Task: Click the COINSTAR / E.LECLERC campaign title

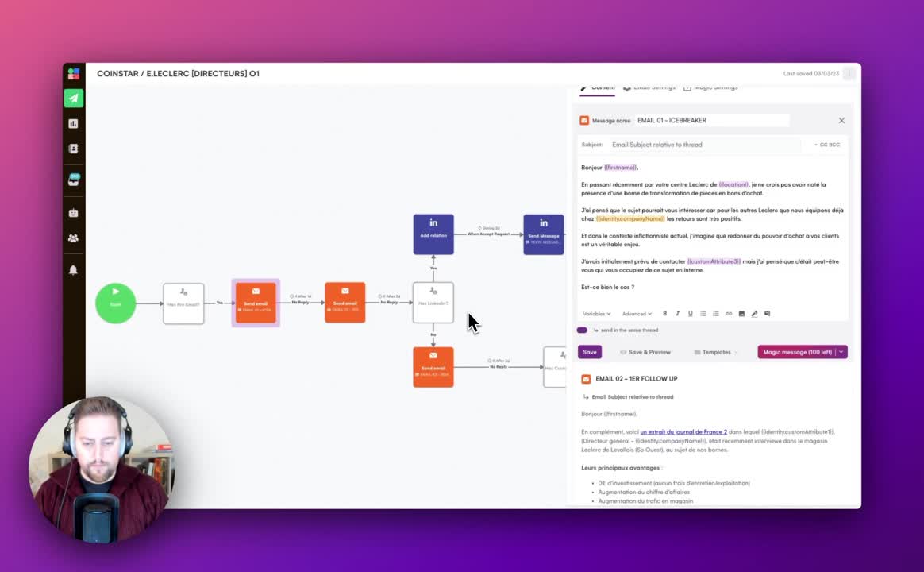Action: pyautogui.click(x=178, y=74)
